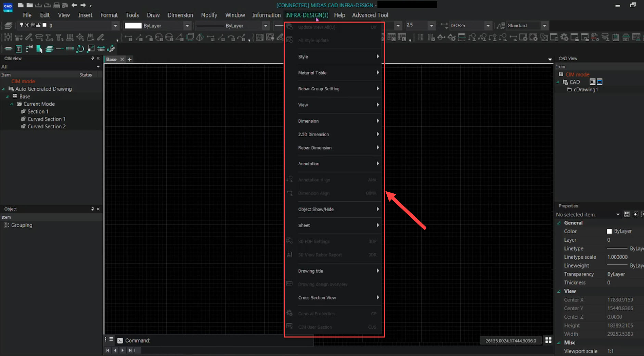Open the Drawing title submenu
The image size is (644, 356).
339,271
